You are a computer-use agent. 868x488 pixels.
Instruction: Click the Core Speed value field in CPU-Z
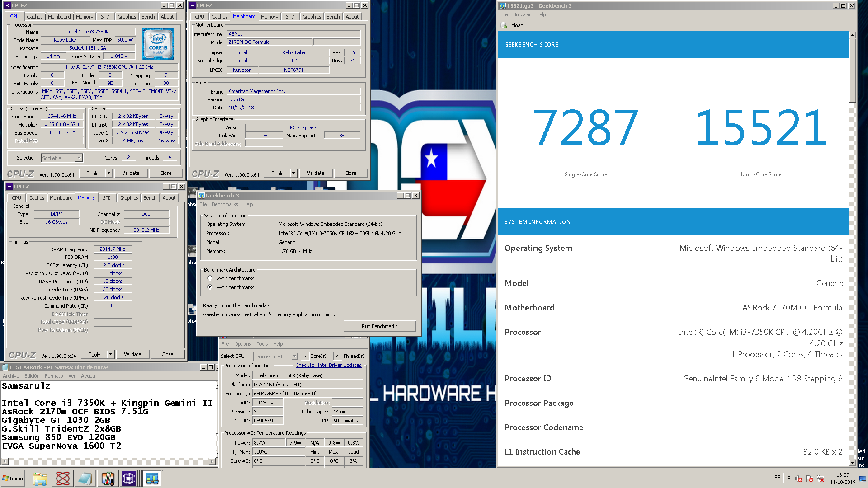(x=62, y=116)
